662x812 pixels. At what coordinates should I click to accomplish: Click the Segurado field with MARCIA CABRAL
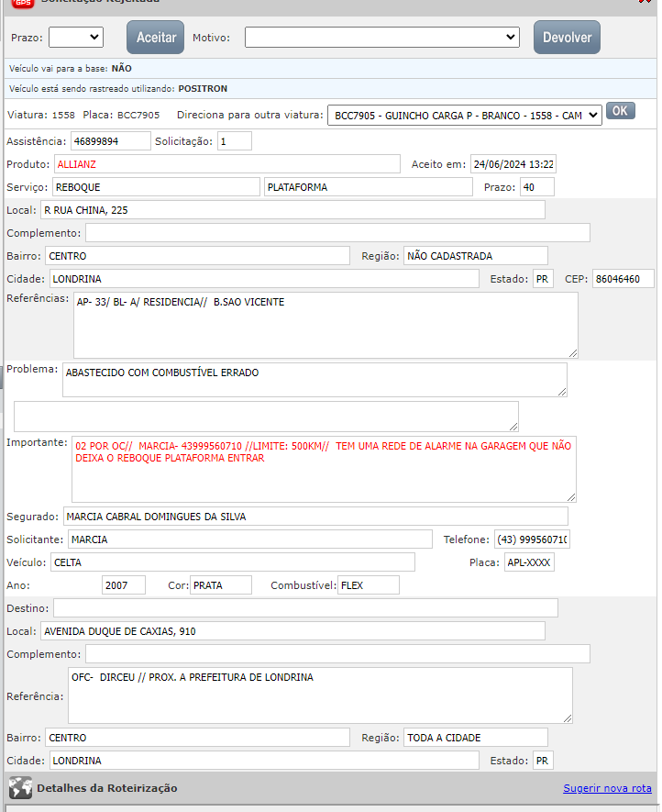click(x=315, y=517)
